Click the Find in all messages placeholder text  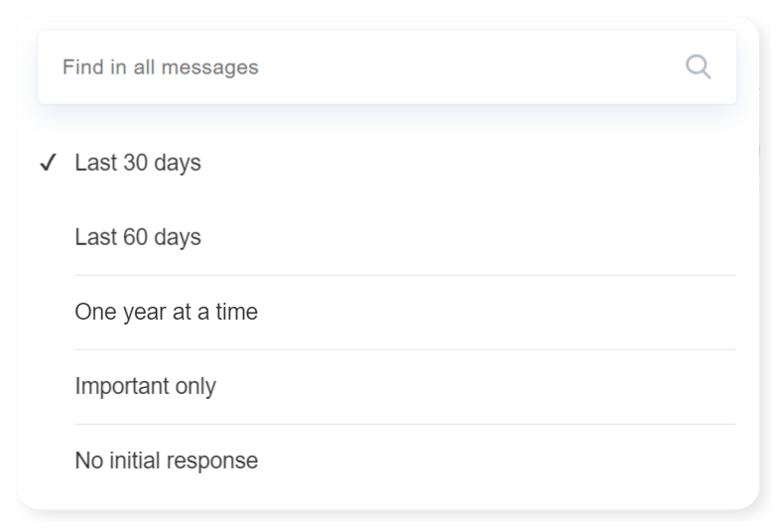(x=160, y=67)
